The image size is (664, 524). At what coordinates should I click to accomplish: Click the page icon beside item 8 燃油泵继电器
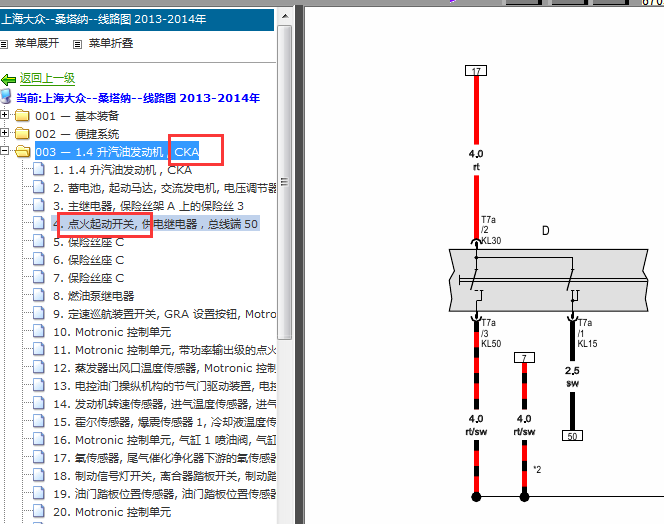[39, 295]
